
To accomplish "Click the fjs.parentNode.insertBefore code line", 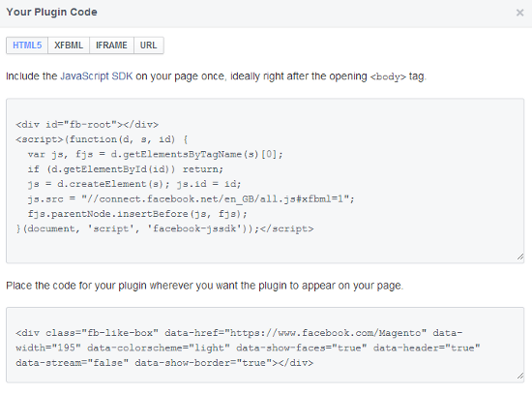I will pyautogui.click(x=137, y=214).
